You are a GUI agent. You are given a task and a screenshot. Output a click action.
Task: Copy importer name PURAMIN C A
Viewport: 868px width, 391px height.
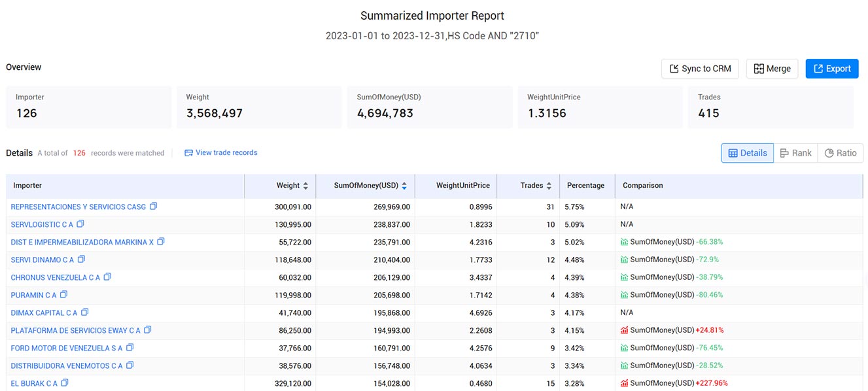point(63,295)
